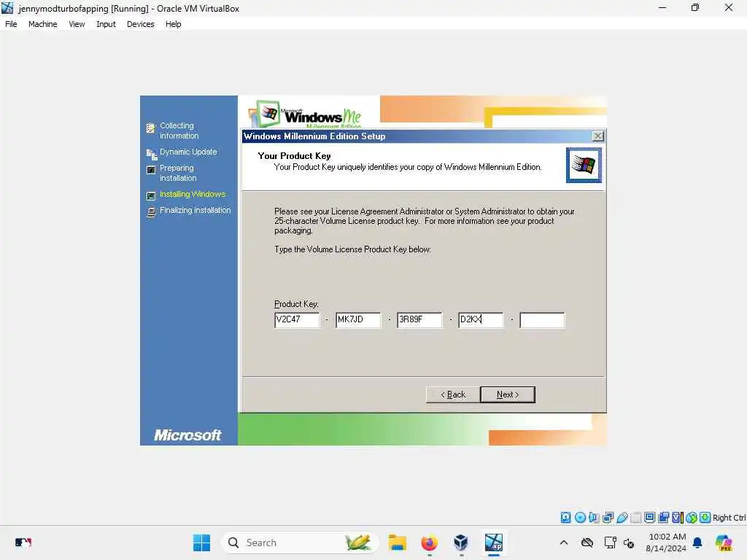Click the Dynamic Update step icon
Screen dimensions: 747x560
point(151,154)
